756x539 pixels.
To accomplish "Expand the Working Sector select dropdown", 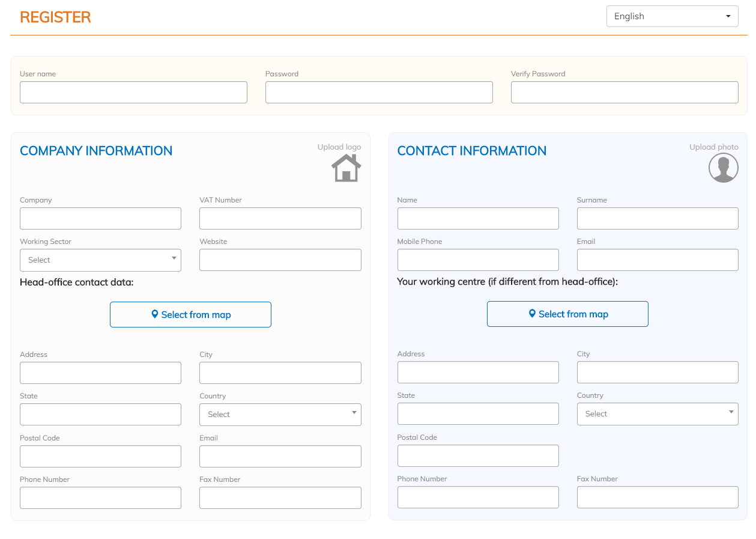I will (100, 260).
